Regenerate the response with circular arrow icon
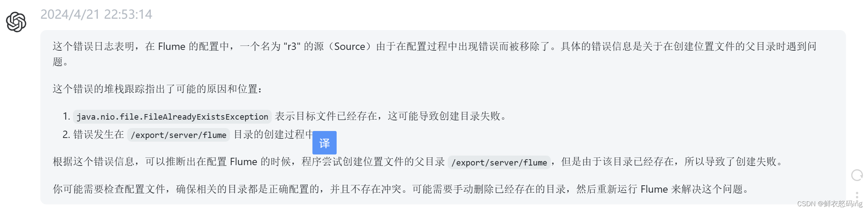 click(857, 175)
